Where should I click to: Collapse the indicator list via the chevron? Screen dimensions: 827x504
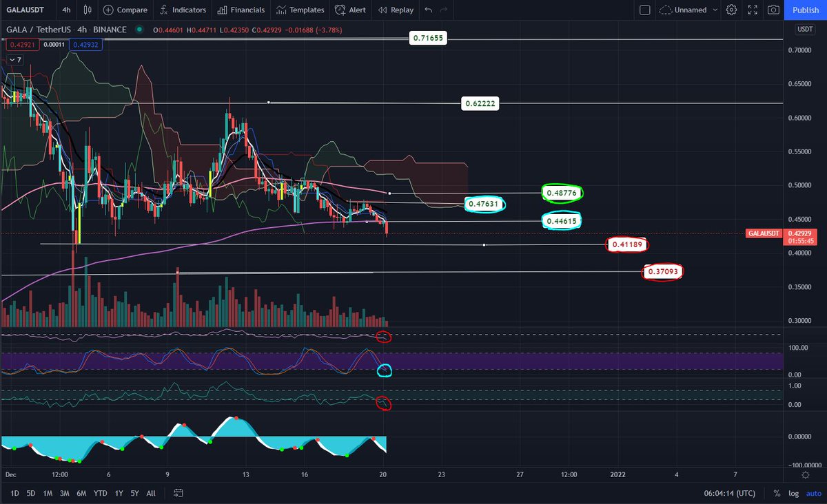point(11,60)
